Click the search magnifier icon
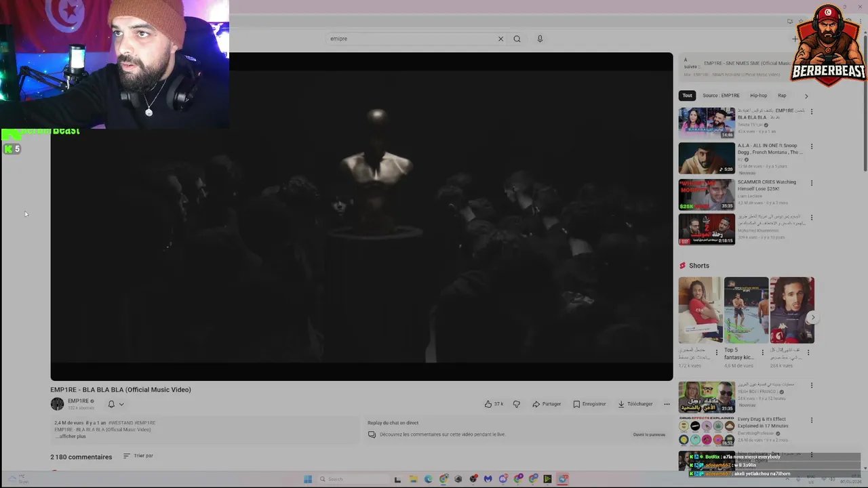This screenshot has width=868, height=488. click(x=517, y=39)
